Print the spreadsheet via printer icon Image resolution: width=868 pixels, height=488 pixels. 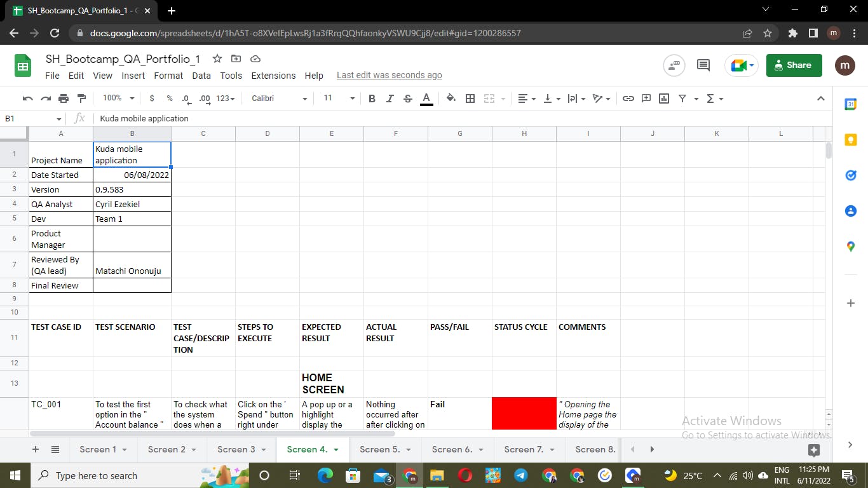click(63, 98)
